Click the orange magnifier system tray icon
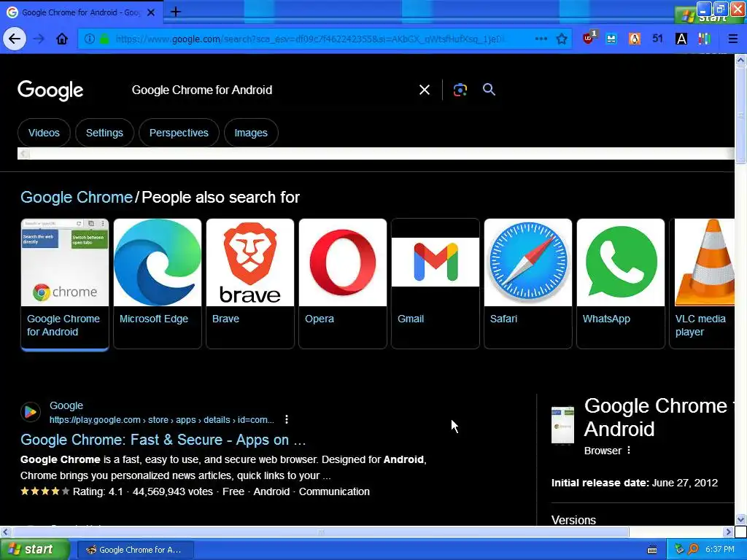Viewport: 747px width, 560px height. point(693,549)
